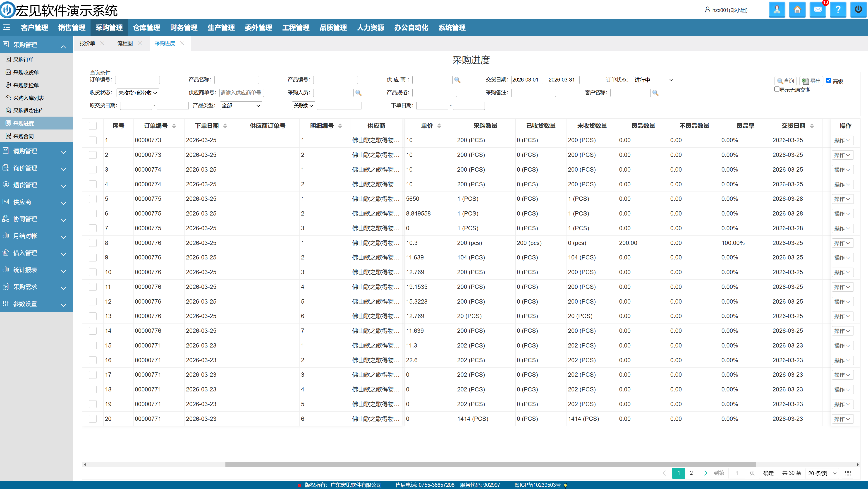The image size is (868, 489).
Task: Click the 订单编号 input field
Action: (x=137, y=80)
